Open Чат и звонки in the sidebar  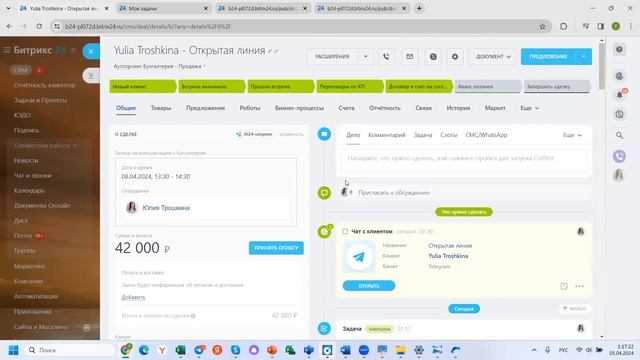point(33,176)
